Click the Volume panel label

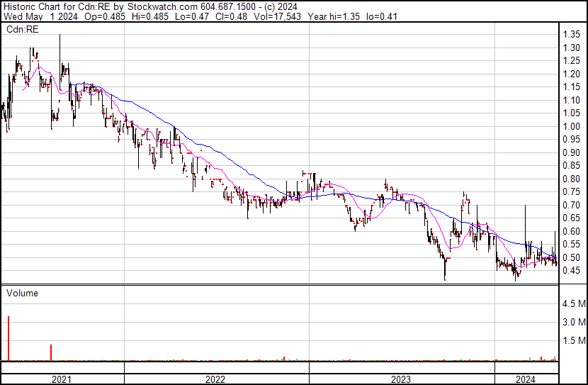tap(22, 293)
